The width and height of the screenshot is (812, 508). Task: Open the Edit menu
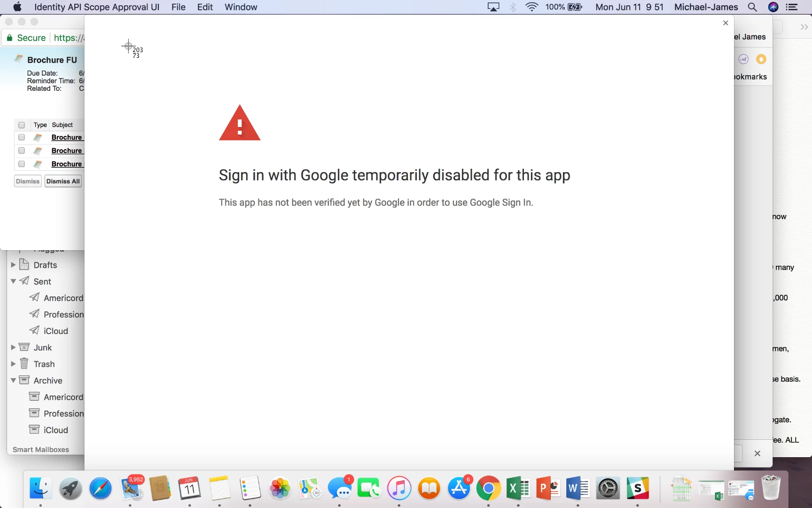click(x=205, y=7)
